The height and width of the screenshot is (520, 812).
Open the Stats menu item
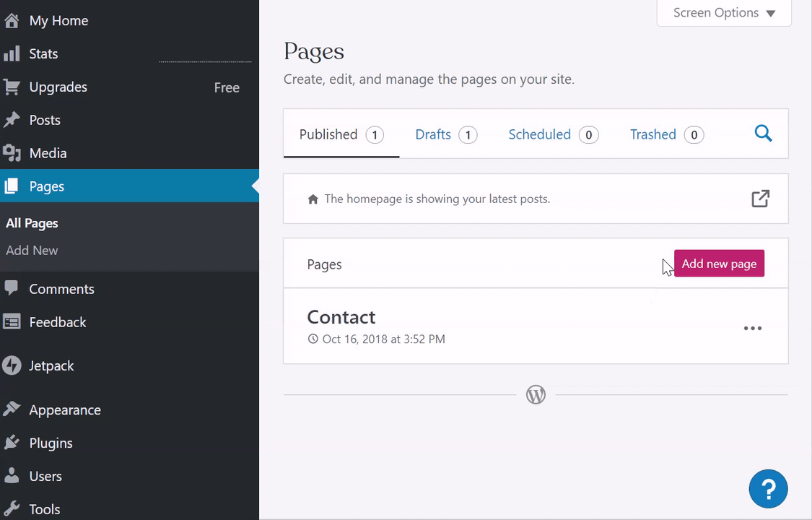tap(129, 54)
